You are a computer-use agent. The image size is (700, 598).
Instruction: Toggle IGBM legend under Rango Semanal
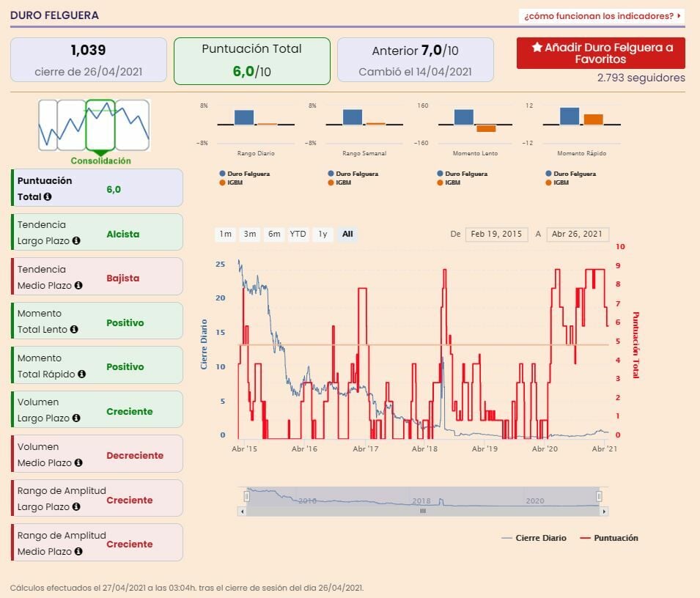pyautogui.click(x=339, y=182)
